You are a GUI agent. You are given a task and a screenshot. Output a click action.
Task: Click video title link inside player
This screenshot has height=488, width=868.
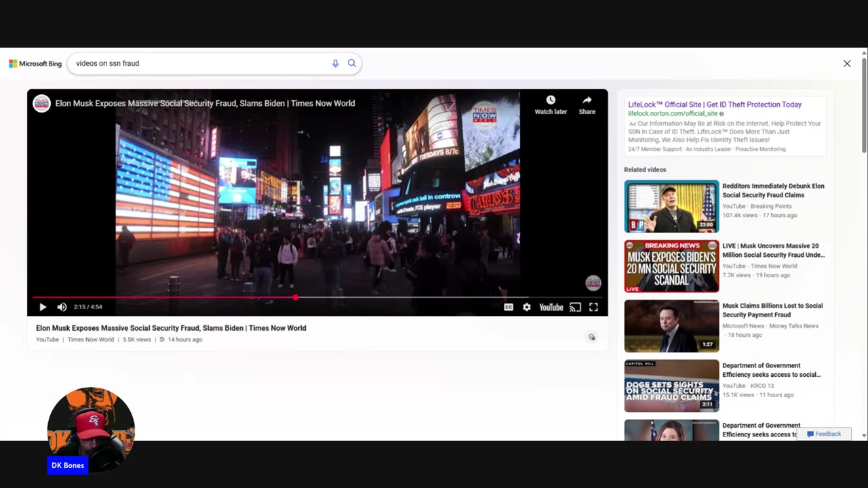pyautogui.click(x=205, y=103)
